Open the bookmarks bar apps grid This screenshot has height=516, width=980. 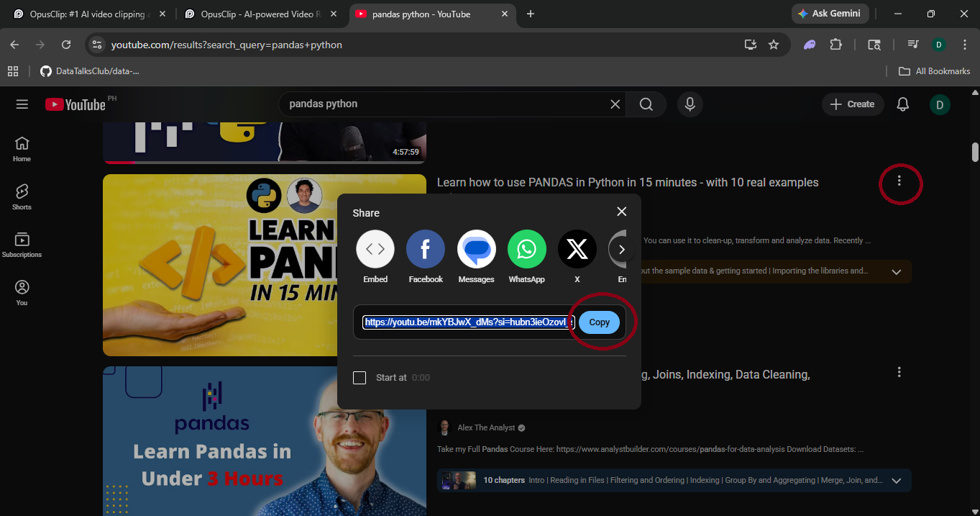[13, 71]
